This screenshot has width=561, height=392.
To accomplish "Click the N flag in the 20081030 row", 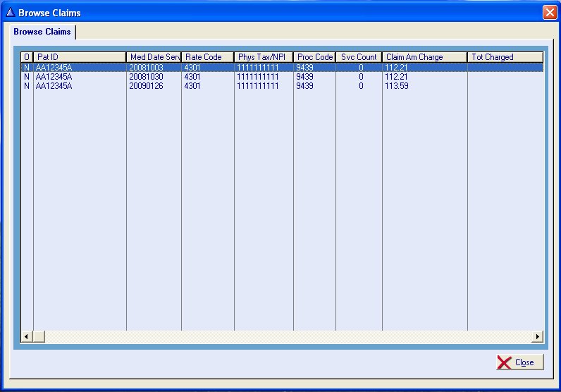I will coord(27,77).
